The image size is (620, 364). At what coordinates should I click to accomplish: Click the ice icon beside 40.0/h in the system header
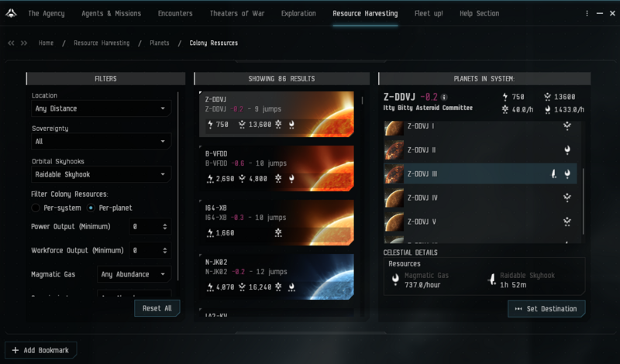(505, 109)
